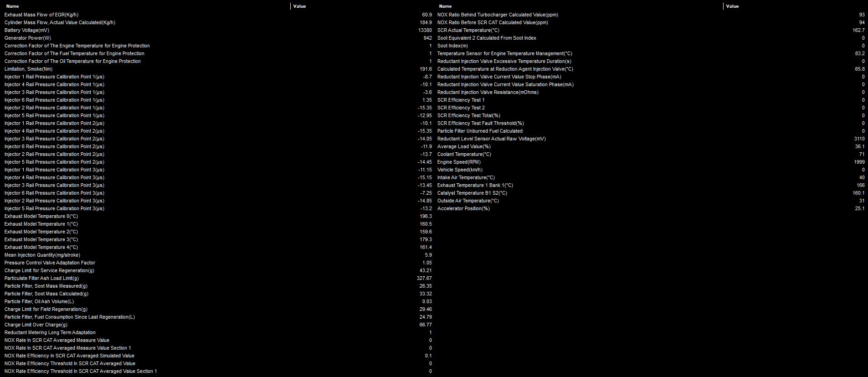Select the Exhaust Mass Flow of EGR row
This screenshot has width=868, height=377.
[x=218, y=15]
